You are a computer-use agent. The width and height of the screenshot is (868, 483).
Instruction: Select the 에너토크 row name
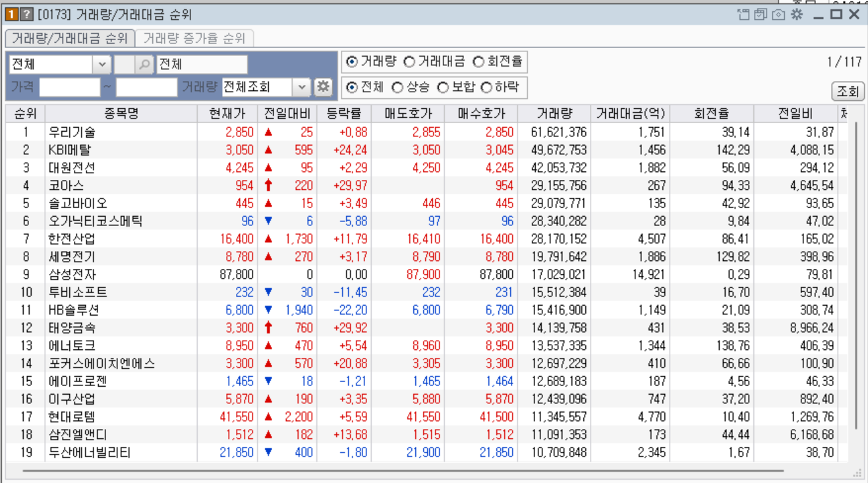(72, 346)
